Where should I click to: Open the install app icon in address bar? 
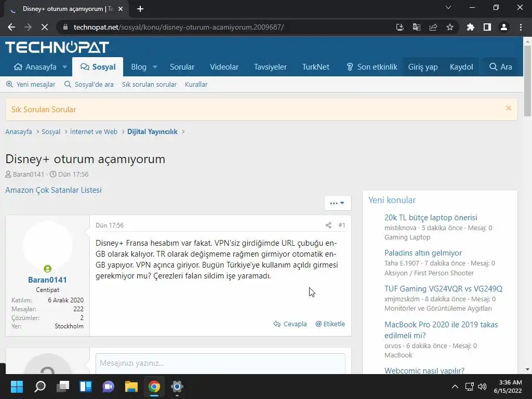(400, 27)
